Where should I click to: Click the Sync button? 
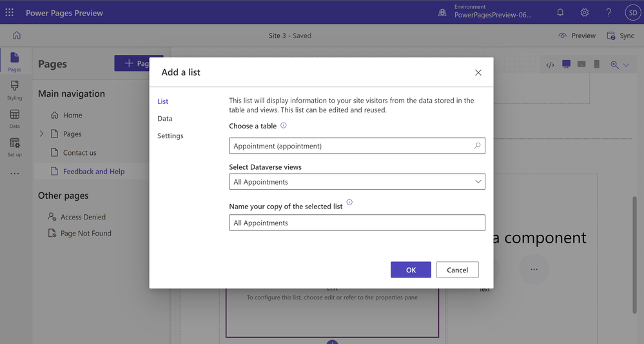click(621, 35)
